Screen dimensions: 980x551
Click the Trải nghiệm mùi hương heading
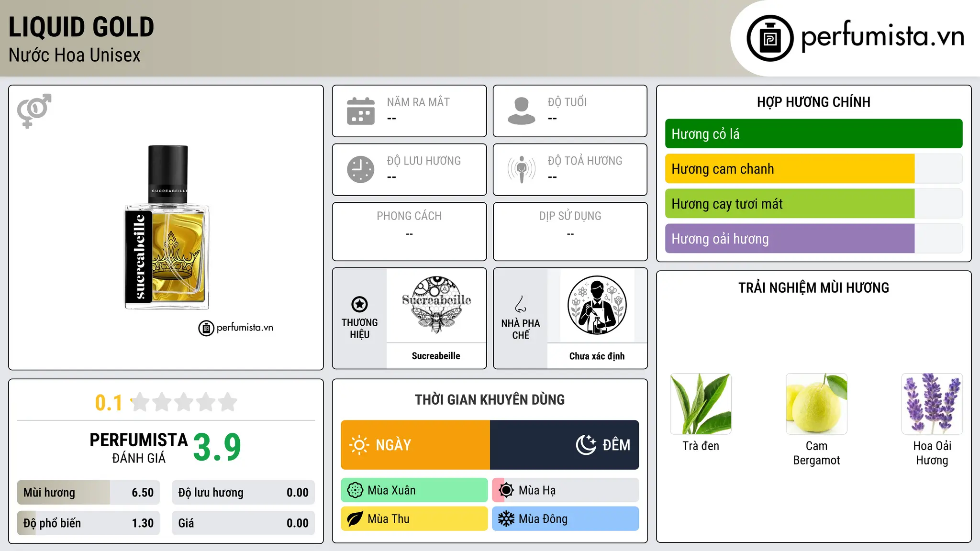coord(813,287)
